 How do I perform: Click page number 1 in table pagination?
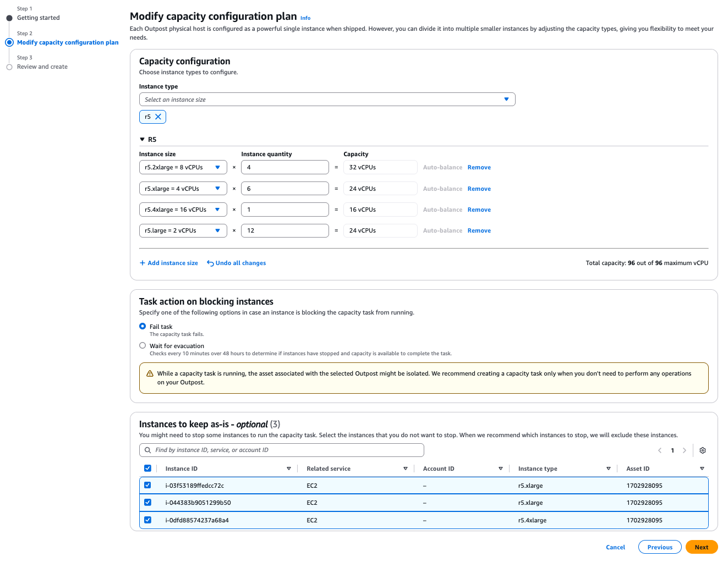coord(672,450)
